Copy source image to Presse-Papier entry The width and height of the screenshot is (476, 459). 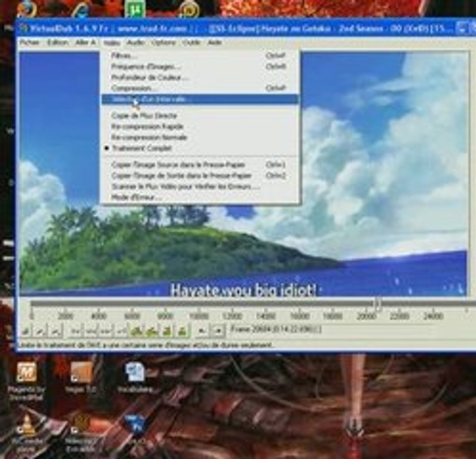click(200, 164)
